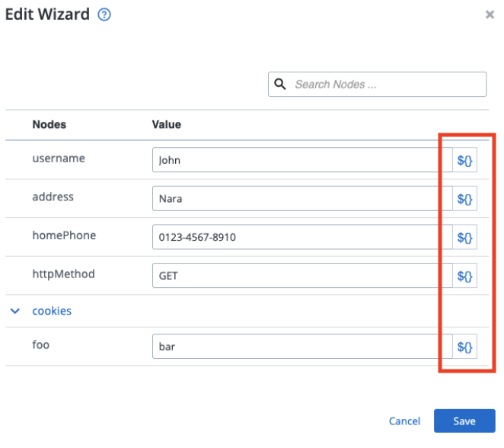This screenshot has width=504, height=448.
Task: Select the address field containing Nara
Action: [x=302, y=198]
